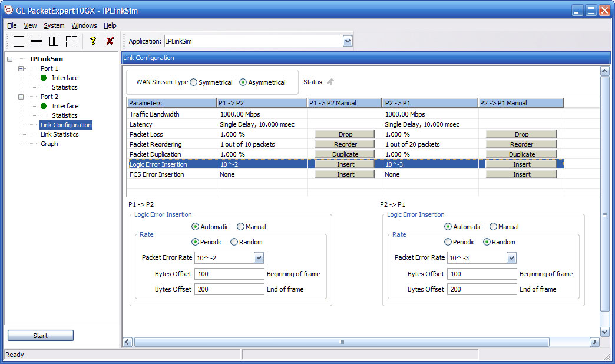Click Logic Error Insert button for P2->P1
615x364 pixels.
coord(521,164)
